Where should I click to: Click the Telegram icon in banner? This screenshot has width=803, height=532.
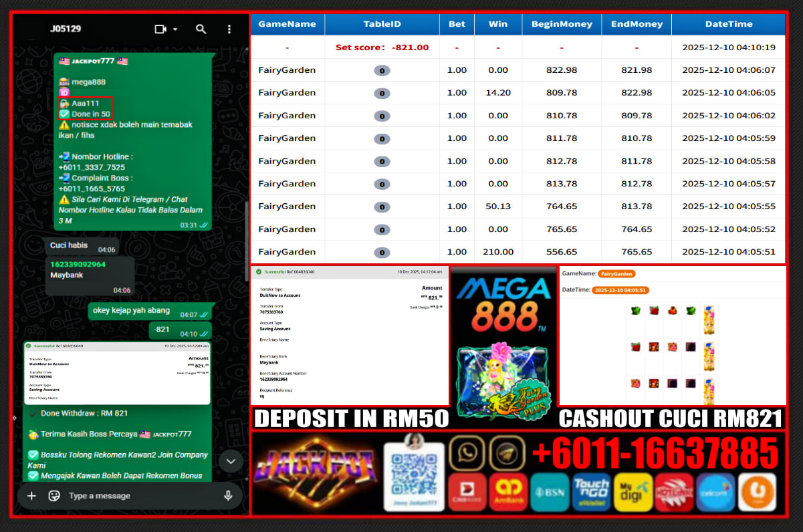[507, 453]
